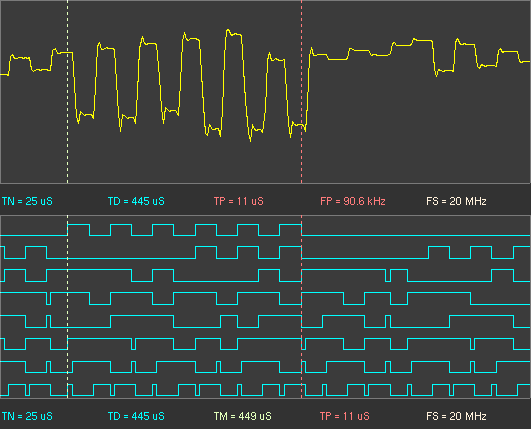Viewport: 531px width, 429px height.
Task: Click the white dashed cursor in digital plot
Action: click(x=67, y=307)
